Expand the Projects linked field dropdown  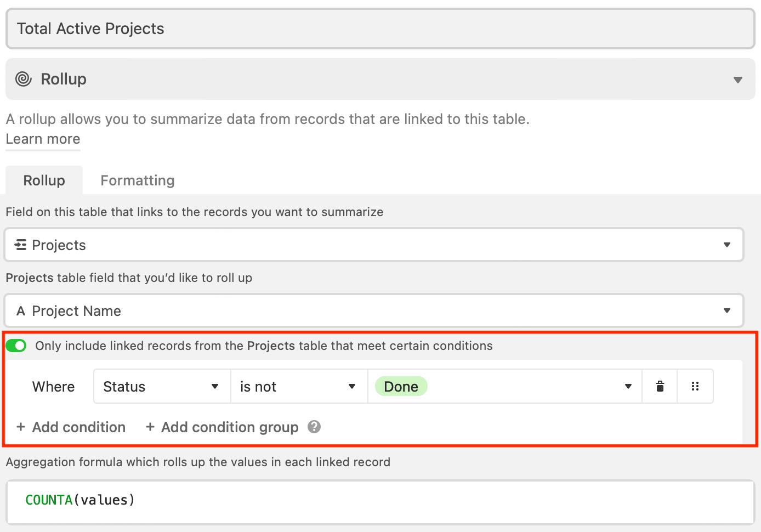tap(726, 245)
